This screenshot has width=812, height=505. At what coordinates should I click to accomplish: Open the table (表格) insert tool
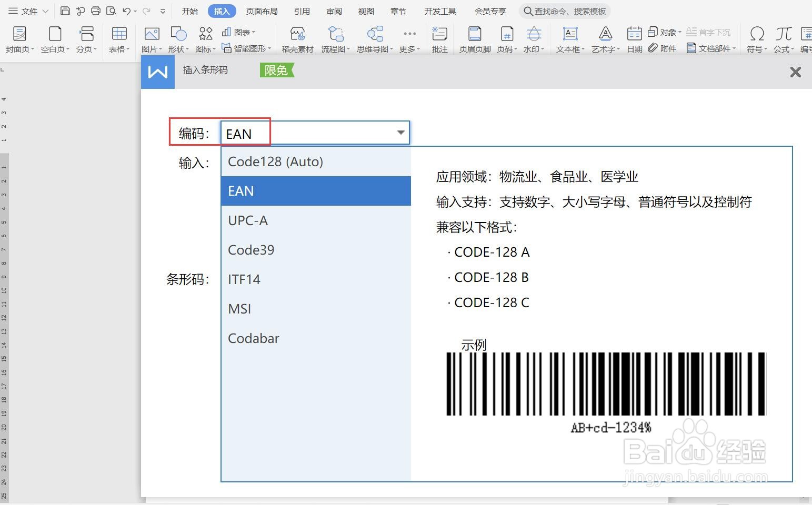(x=119, y=39)
